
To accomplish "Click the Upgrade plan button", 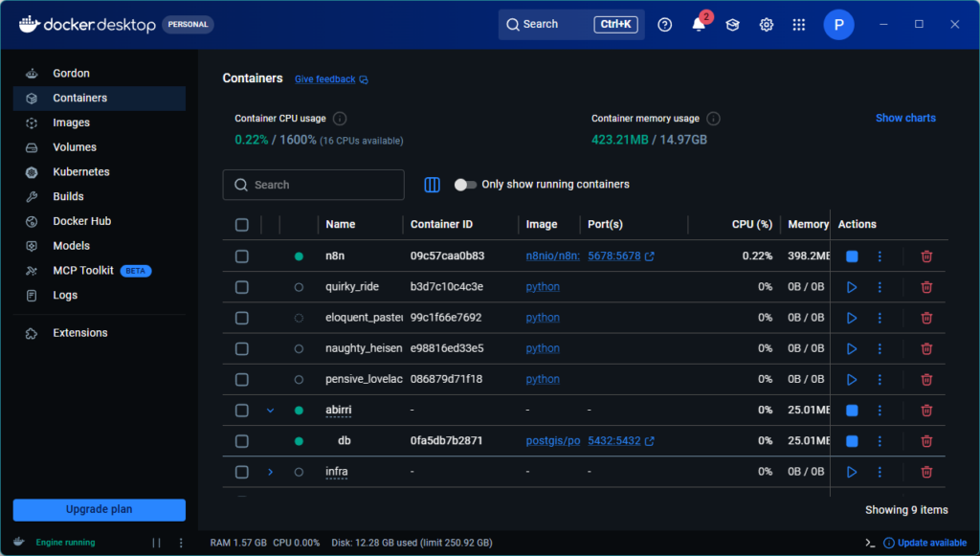I will click(100, 510).
